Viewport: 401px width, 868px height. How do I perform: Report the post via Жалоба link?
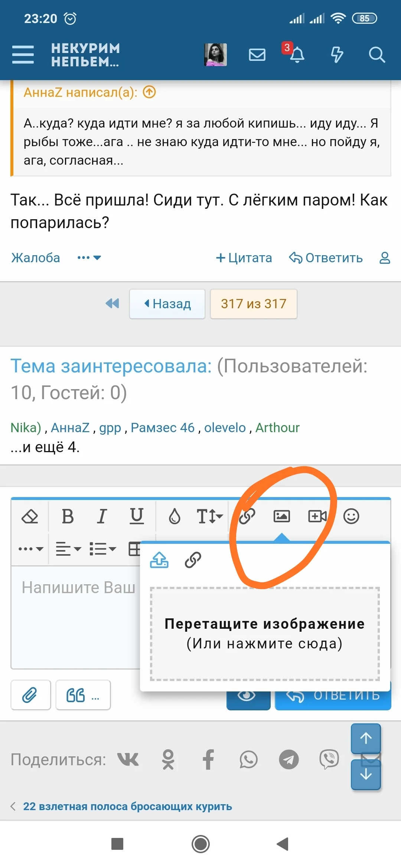tap(36, 257)
